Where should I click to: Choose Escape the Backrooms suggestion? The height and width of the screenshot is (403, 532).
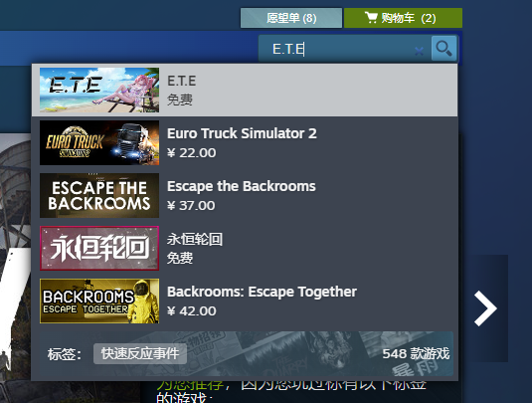tap(245, 196)
